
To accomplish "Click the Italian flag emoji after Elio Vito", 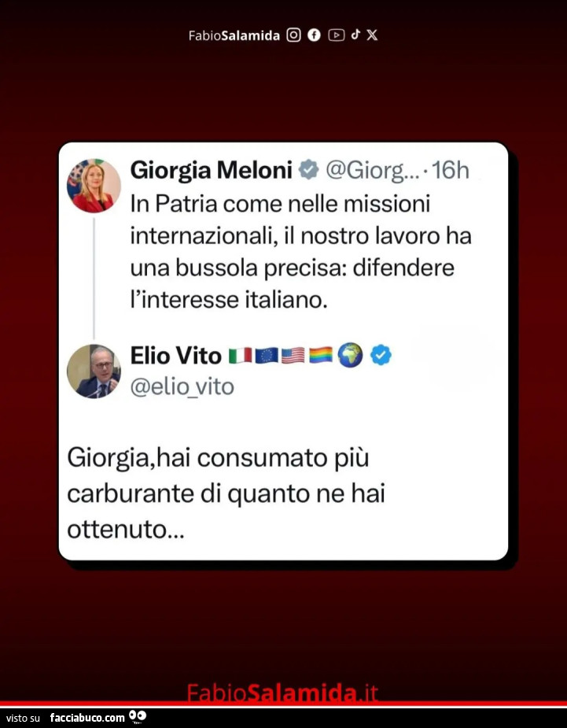I will [241, 356].
